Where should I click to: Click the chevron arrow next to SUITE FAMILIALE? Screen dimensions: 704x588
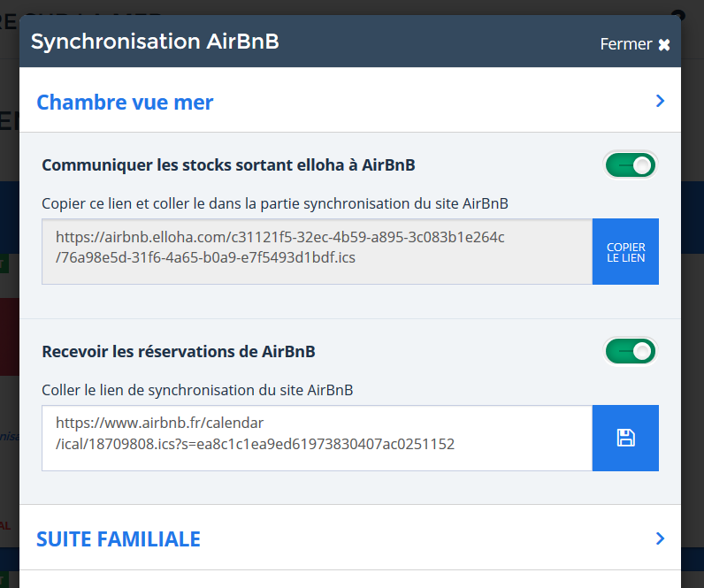click(660, 538)
